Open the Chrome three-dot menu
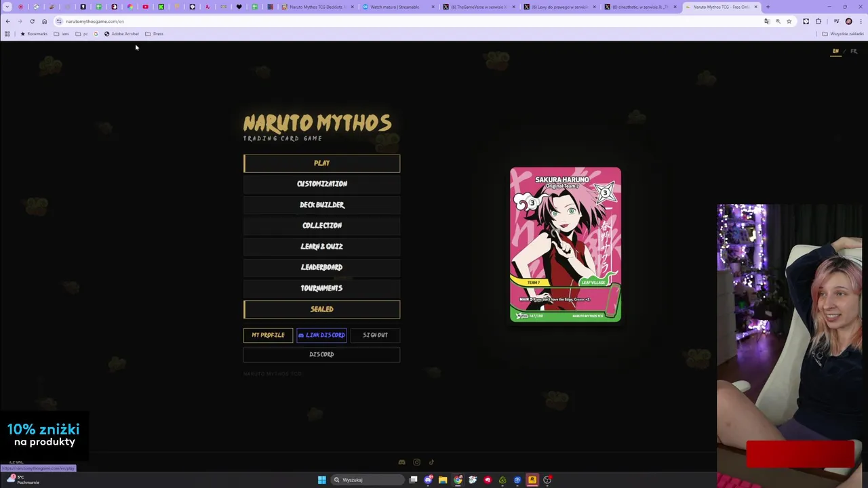This screenshot has width=868, height=488. click(861, 21)
